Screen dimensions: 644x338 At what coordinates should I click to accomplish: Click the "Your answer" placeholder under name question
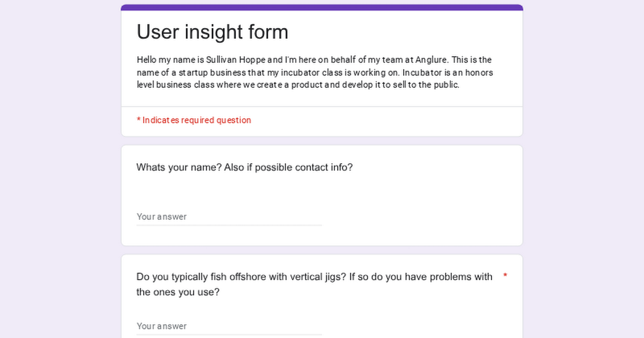pos(162,217)
